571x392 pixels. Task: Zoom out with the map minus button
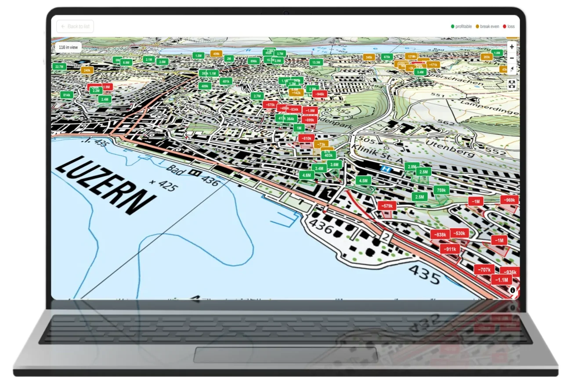coord(512,58)
